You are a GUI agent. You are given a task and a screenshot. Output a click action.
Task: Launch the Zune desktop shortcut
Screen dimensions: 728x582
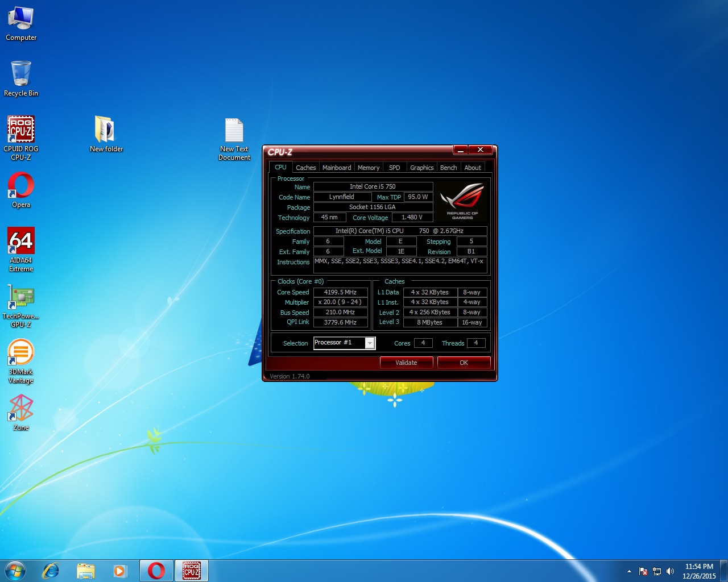(x=21, y=408)
